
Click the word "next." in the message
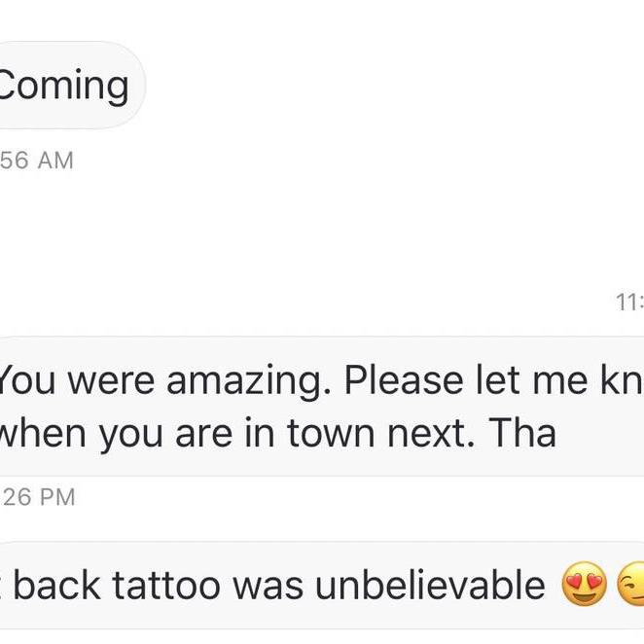click(x=430, y=434)
